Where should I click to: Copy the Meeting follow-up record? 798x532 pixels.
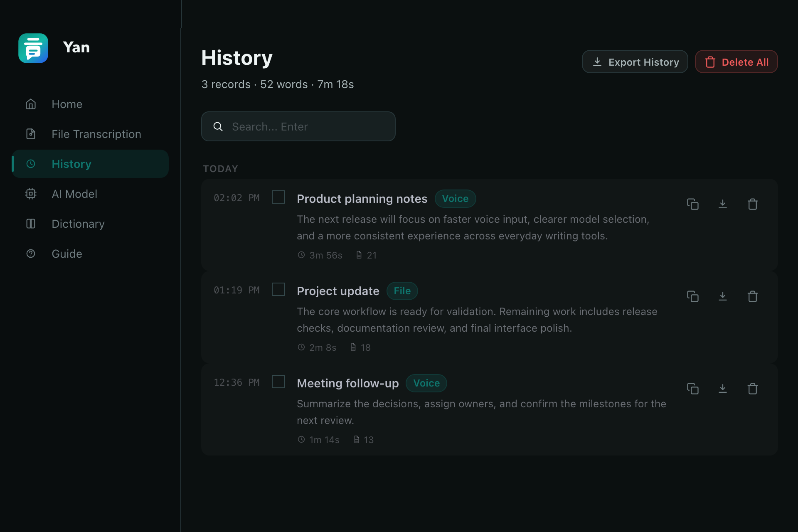click(693, 389)
